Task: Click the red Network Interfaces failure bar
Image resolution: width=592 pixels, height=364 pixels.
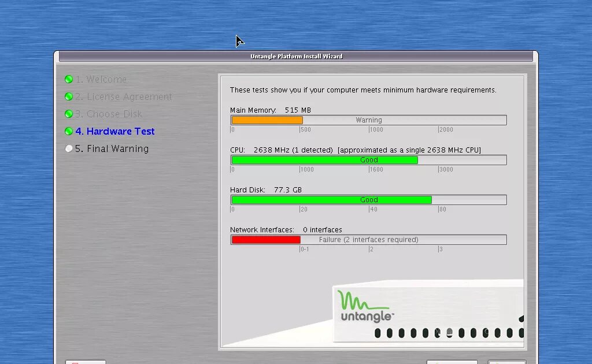Action: coord(266,240)
